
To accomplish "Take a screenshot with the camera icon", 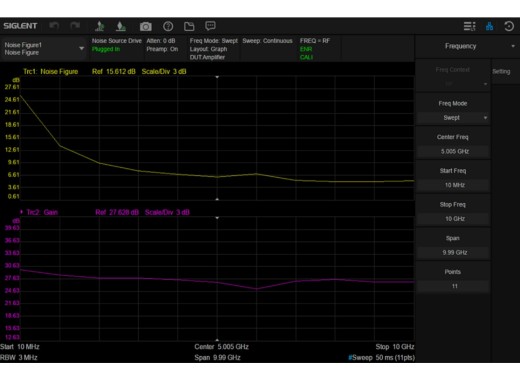I will tap(146, 26).
